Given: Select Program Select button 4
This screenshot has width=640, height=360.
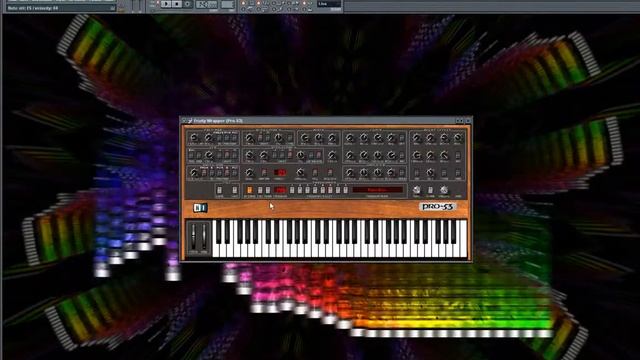Looking at the screenshot, I should tap(315, 190).
